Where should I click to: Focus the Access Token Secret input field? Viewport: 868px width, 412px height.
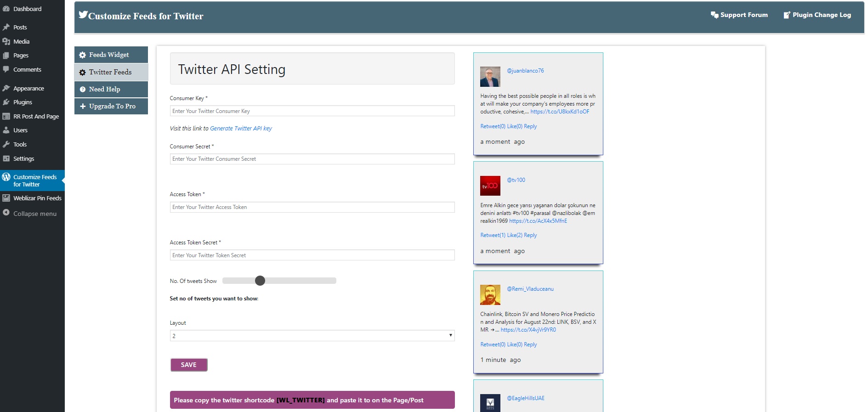[x=312, y=255]
